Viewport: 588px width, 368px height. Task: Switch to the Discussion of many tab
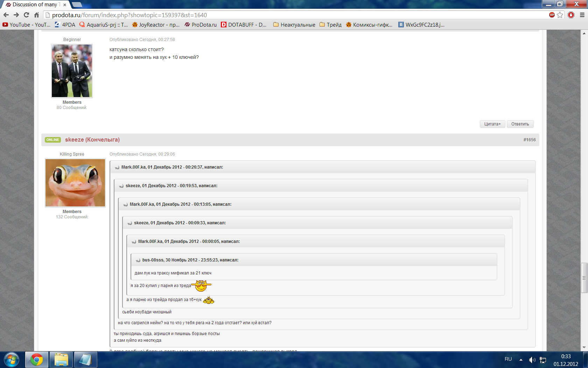34,5
